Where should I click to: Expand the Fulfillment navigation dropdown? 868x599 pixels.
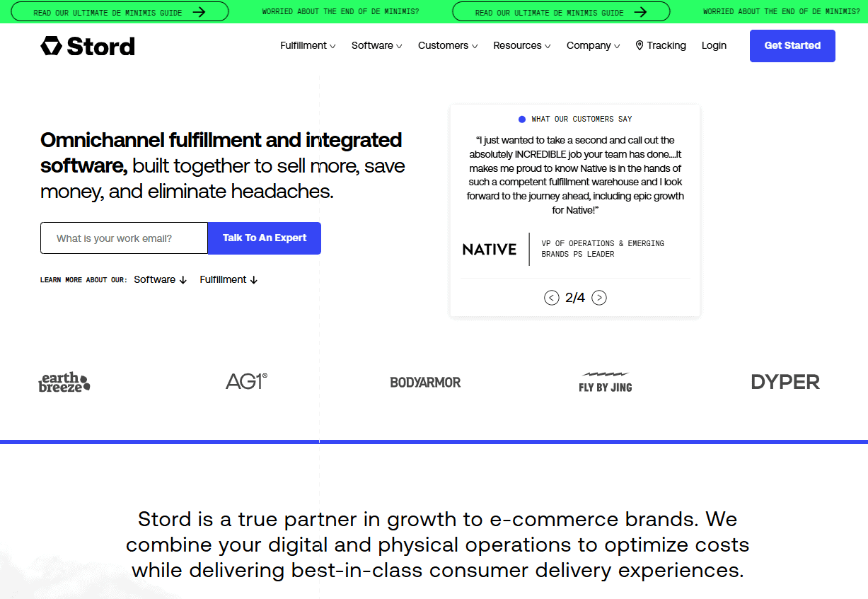308,45
